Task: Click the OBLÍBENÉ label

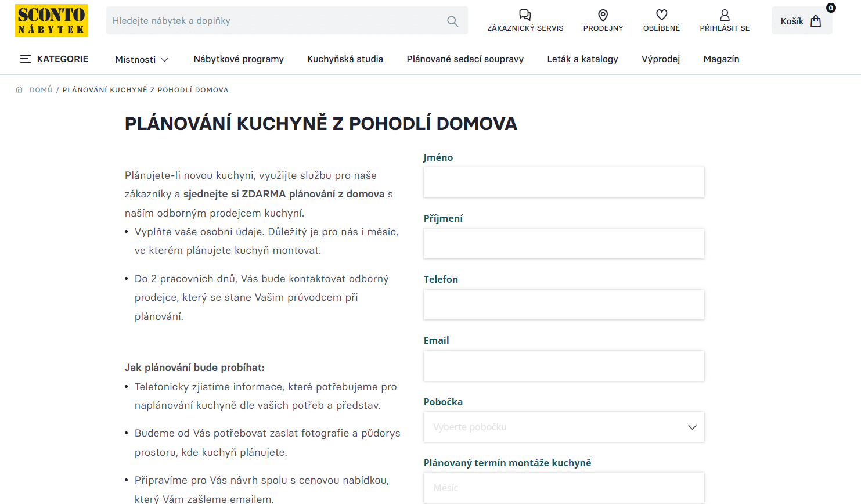Action: click(661, 28)
